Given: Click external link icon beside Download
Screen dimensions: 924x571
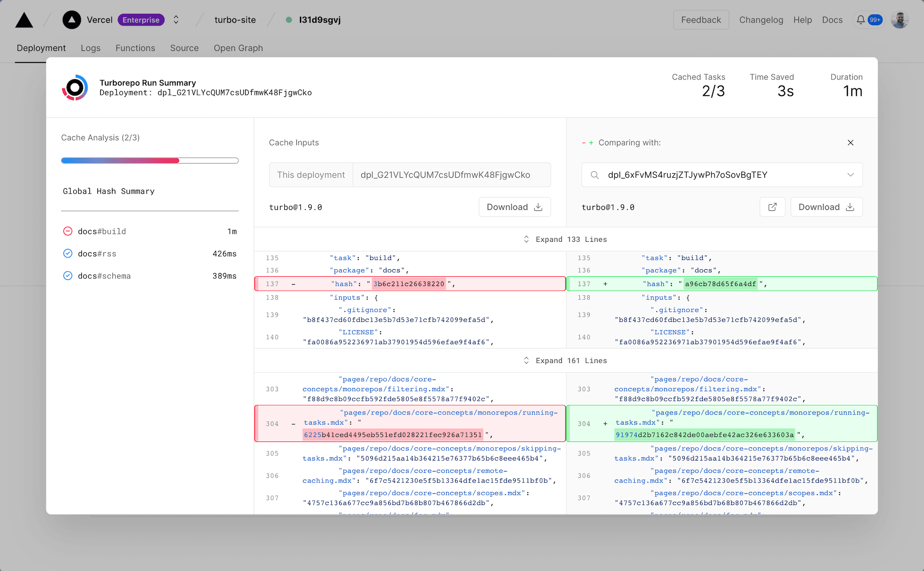Looking at the screenshot, I should (772, 207).
